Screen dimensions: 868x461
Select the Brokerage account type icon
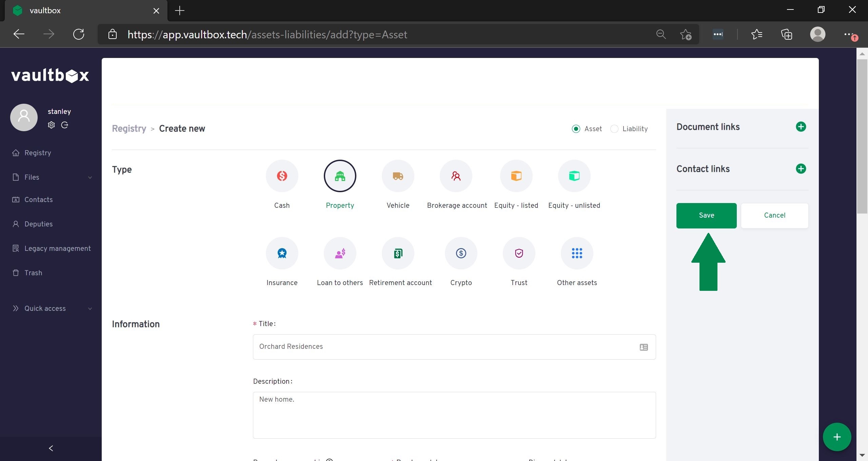[x=456, y=176]
